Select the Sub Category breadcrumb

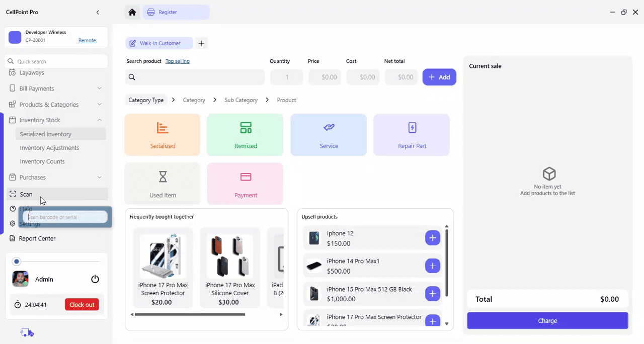click(x=241, y=100)
